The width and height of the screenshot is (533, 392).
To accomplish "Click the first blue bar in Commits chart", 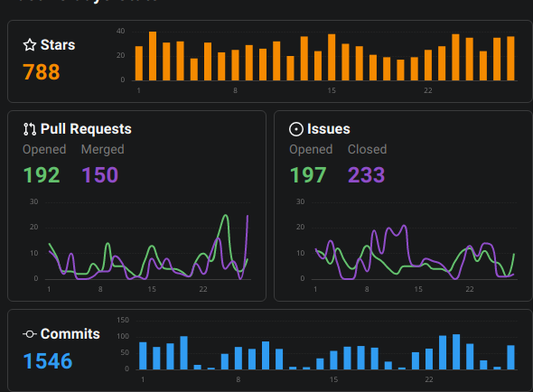I will 143,356.
